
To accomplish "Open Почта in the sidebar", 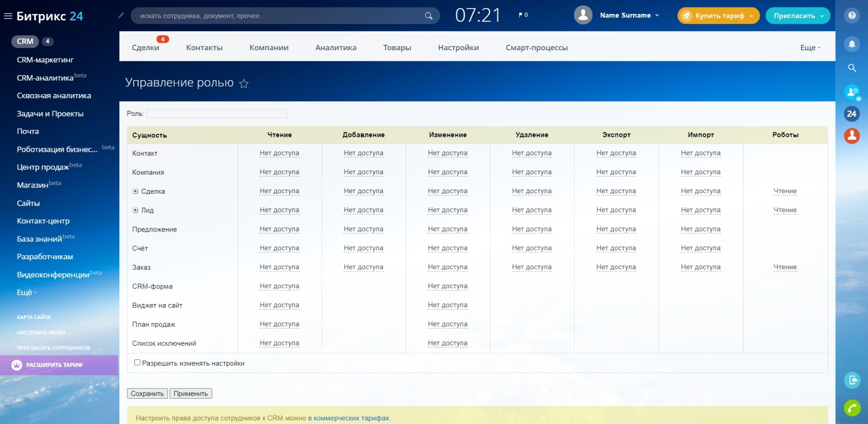I will point(28,131).
